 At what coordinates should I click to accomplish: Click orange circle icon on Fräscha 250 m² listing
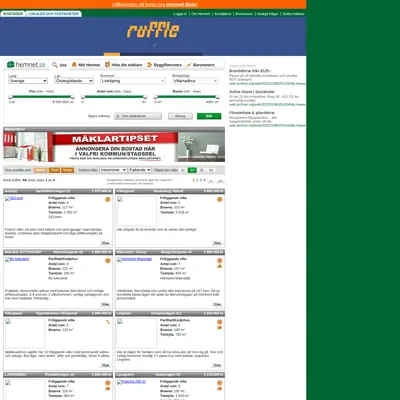(219, 383)
